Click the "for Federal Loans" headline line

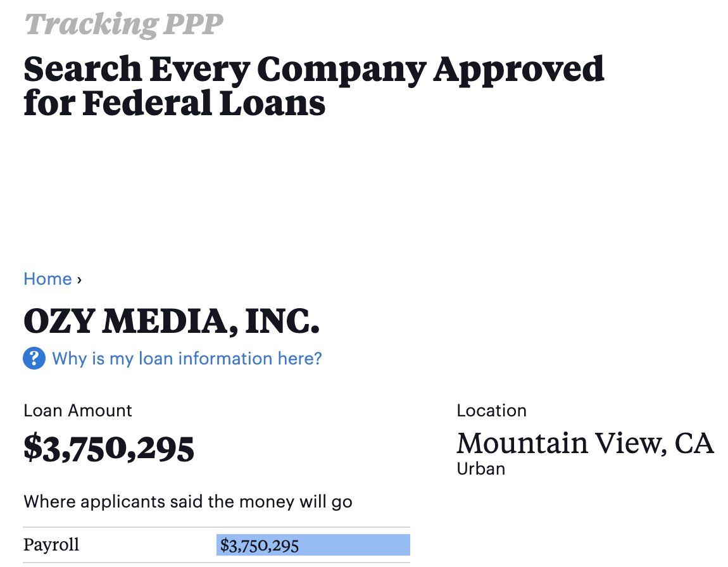[x=174, y=103]
